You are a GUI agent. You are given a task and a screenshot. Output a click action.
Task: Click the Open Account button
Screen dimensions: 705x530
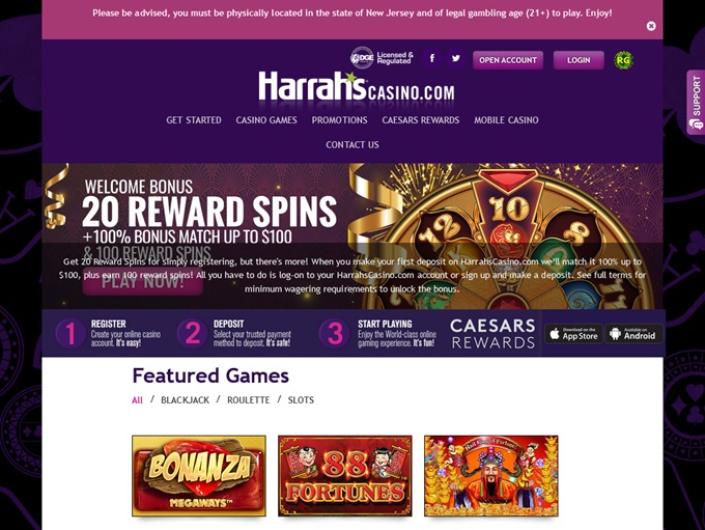pyautogui.click(x=508, y=60)
